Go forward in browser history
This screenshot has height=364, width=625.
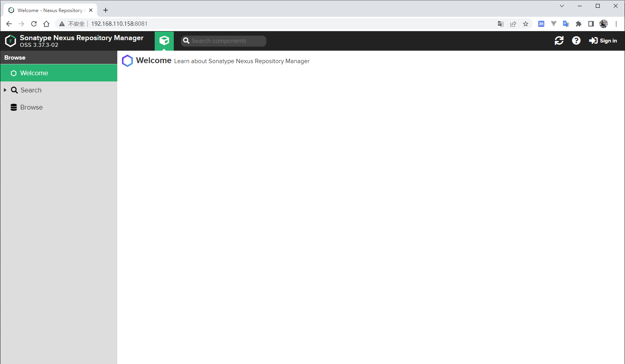click(21, 24)
